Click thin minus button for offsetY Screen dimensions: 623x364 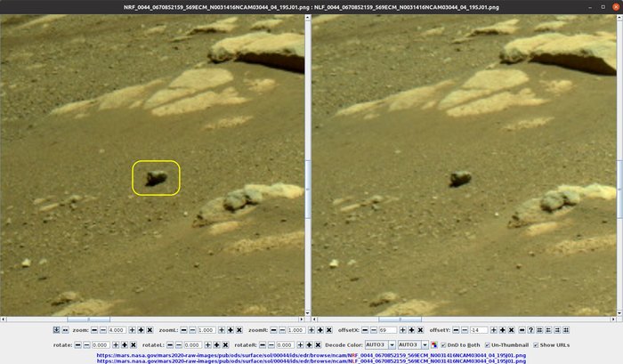click(x=465, y=330)
